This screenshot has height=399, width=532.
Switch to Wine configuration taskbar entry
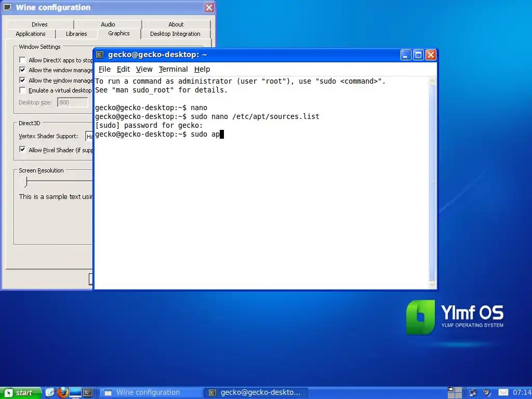tap(151, 393)
